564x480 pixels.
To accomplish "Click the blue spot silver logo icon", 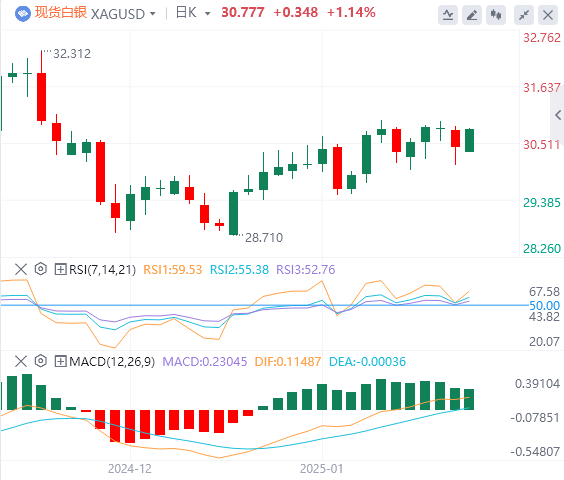I will click(x=23, y=14).
